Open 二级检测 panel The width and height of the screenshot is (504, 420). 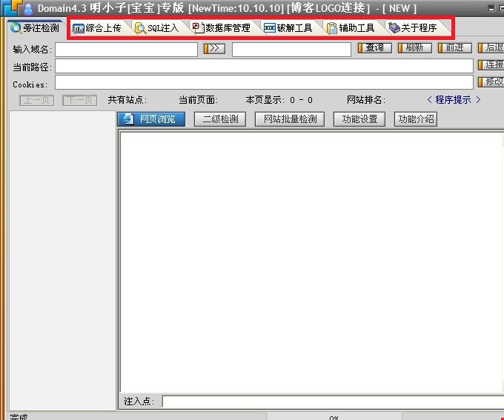(x=220, y=119)
